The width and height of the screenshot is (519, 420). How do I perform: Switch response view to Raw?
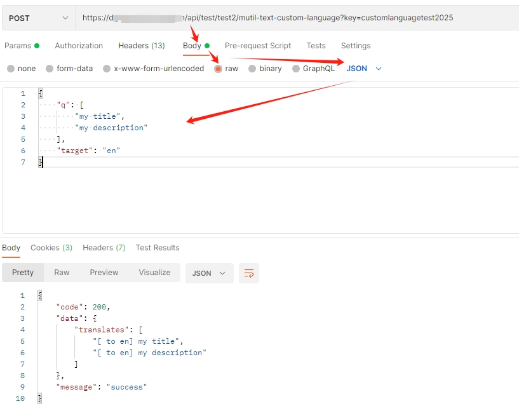[x=62, y=273]
